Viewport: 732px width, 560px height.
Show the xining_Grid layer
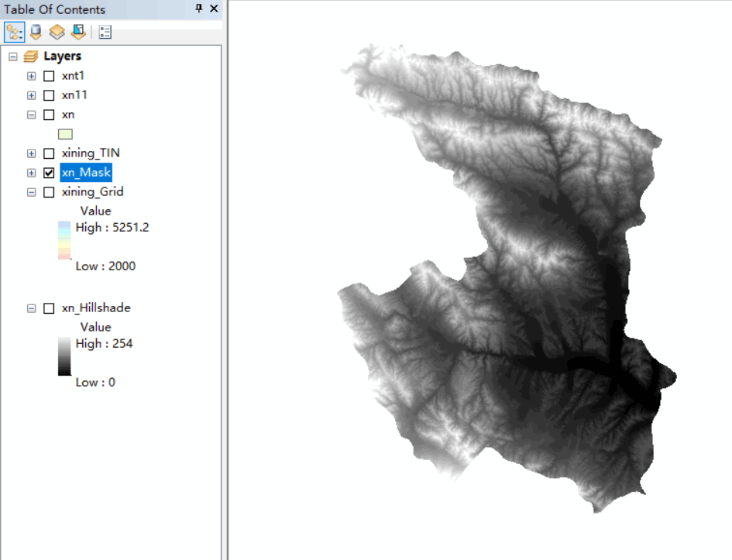click(x=49, y=192)
